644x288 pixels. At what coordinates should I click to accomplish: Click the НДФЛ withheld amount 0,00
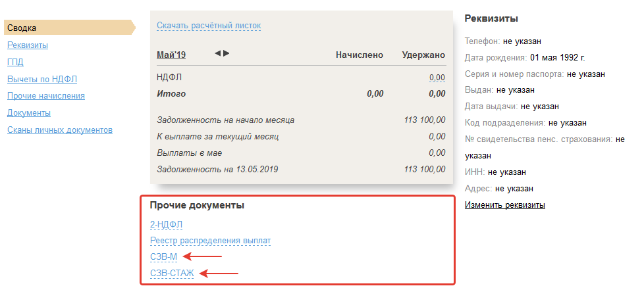tap(437, 78)
